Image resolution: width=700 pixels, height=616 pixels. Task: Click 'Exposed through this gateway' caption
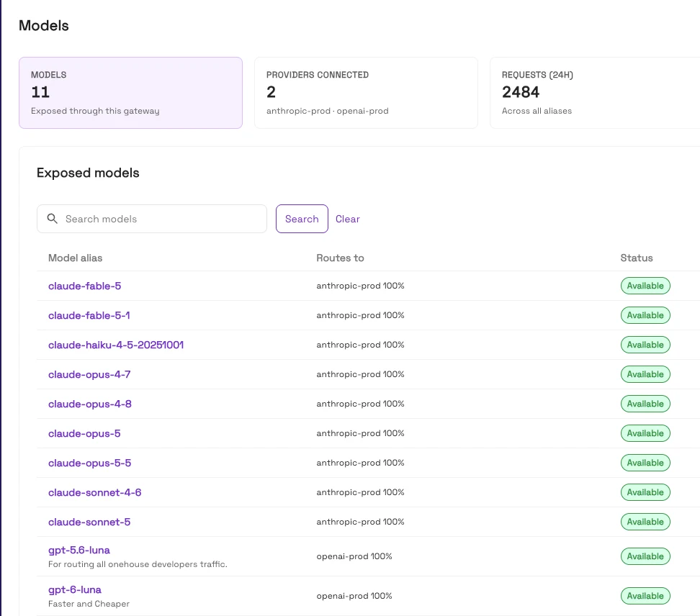pyautogui.click(x=95, y=111)
